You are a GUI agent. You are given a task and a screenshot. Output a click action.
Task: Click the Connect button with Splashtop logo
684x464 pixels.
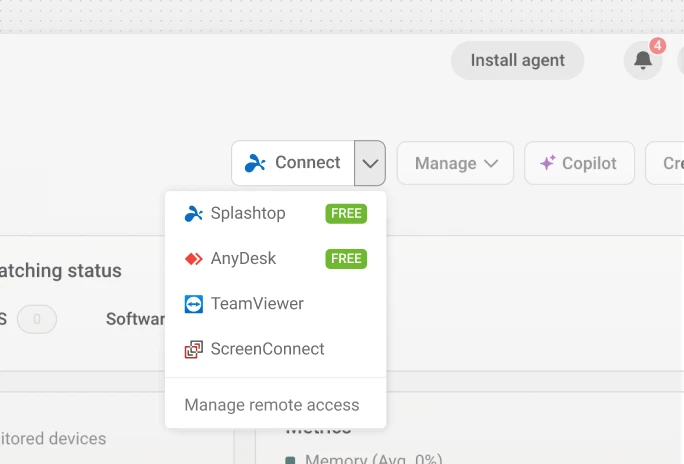(293, 163)
